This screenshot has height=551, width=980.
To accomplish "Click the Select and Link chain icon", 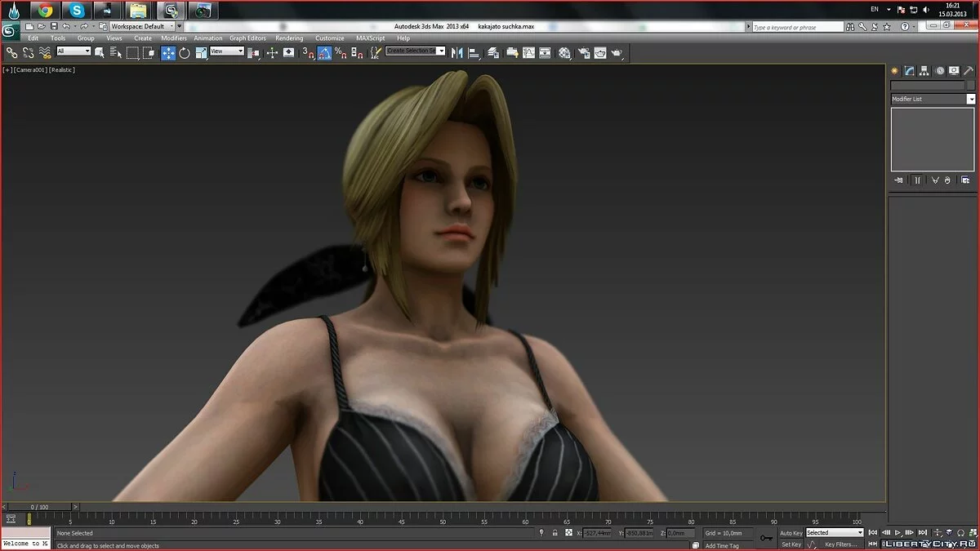I will 11,53.
